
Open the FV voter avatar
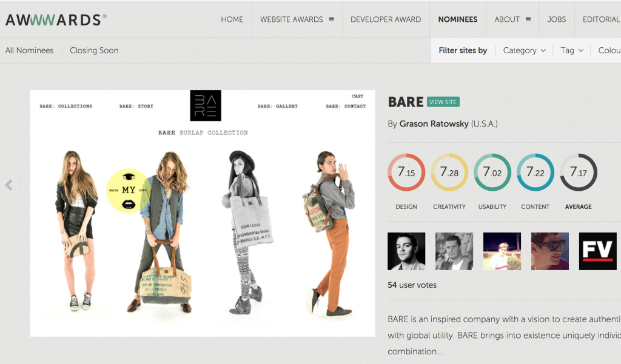tap(597, 251)
